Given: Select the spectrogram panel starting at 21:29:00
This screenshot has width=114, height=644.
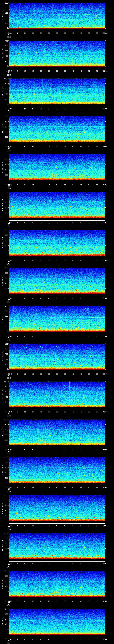Looking at the screenshot, I should [x=57, y=16].
